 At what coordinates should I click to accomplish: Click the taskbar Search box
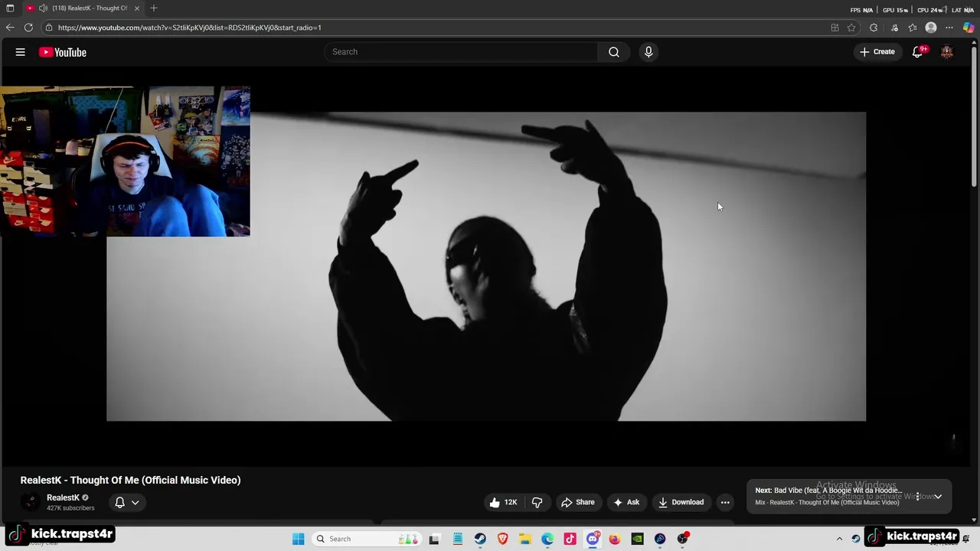pyautogui.click(x=367, y=539)
